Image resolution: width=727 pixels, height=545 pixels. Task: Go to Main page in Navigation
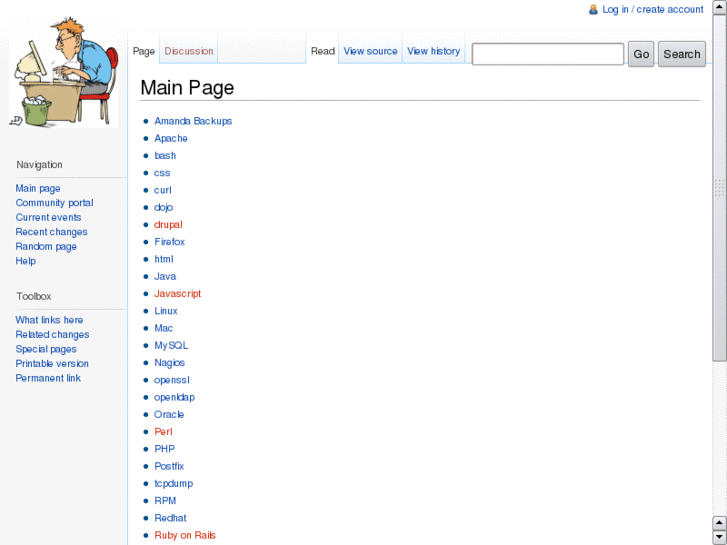coord(38,188)
